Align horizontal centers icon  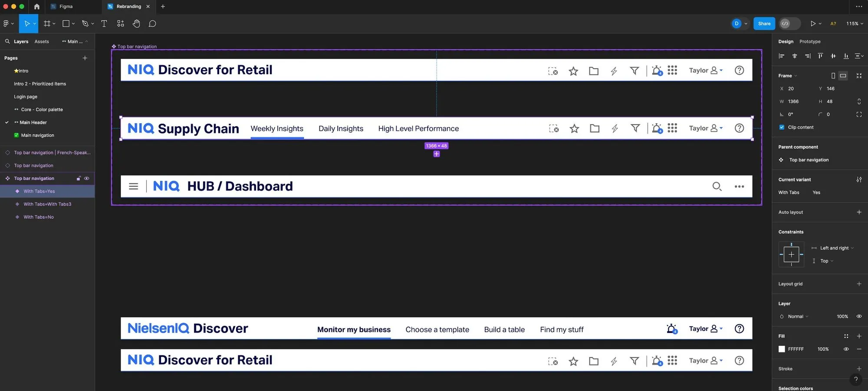(x=795, y=56)
